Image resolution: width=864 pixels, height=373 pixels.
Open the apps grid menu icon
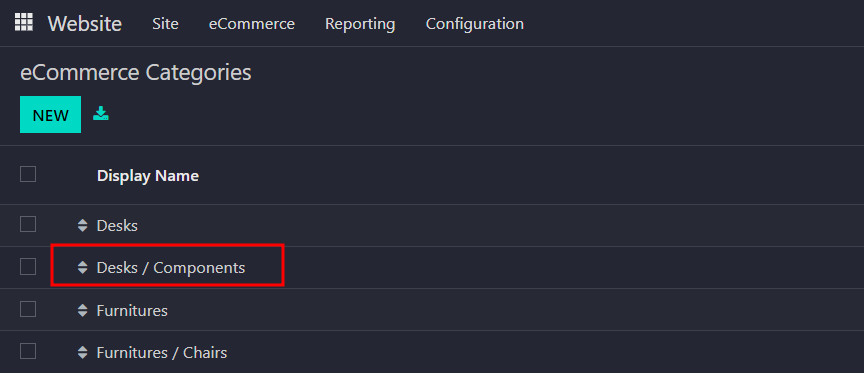coord(24,23)
